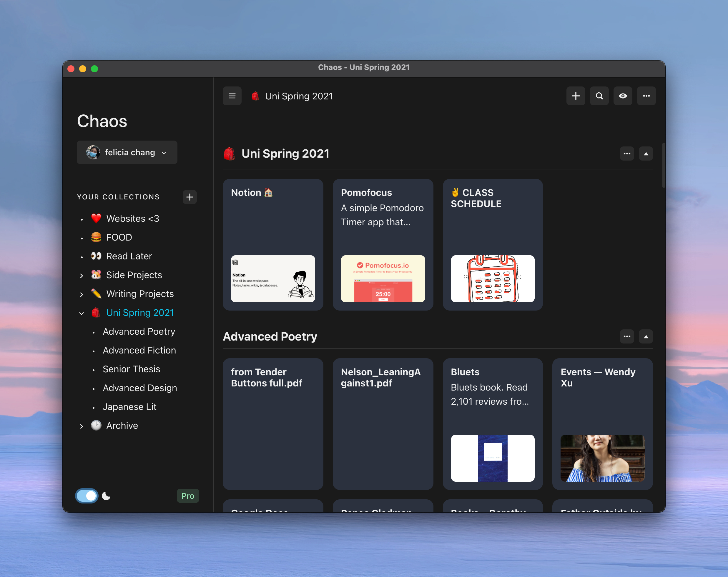728x577 pixels.
Task: Open search with the magnifier icon
Action: click(x=599, y=96)
